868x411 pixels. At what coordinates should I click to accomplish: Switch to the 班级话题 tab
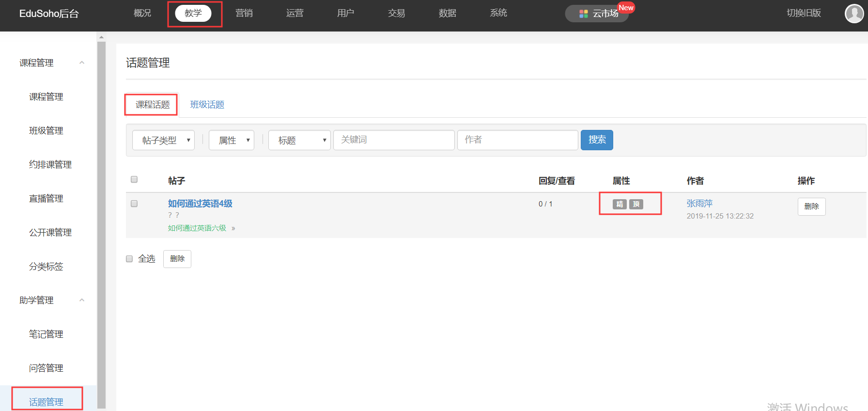point(207,105)
